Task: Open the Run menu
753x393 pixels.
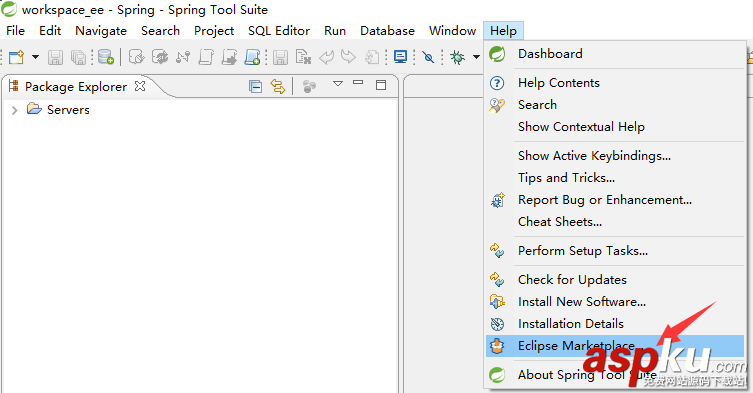Action: [335, 31]
